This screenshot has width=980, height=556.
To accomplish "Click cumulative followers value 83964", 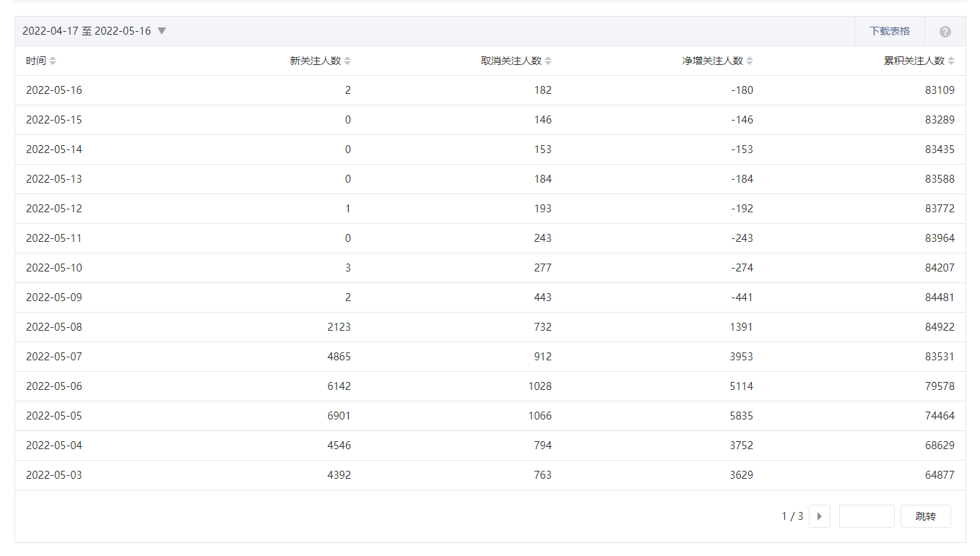I will [x=940, y=238].
